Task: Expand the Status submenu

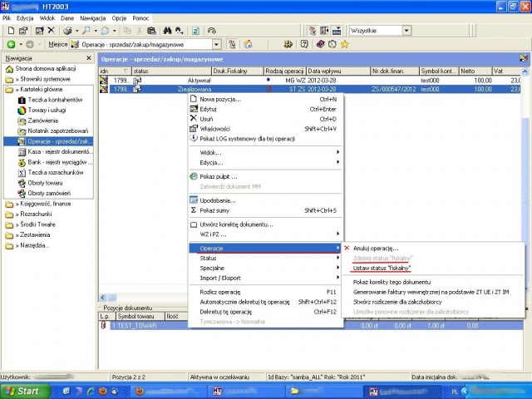Action: 265,259
